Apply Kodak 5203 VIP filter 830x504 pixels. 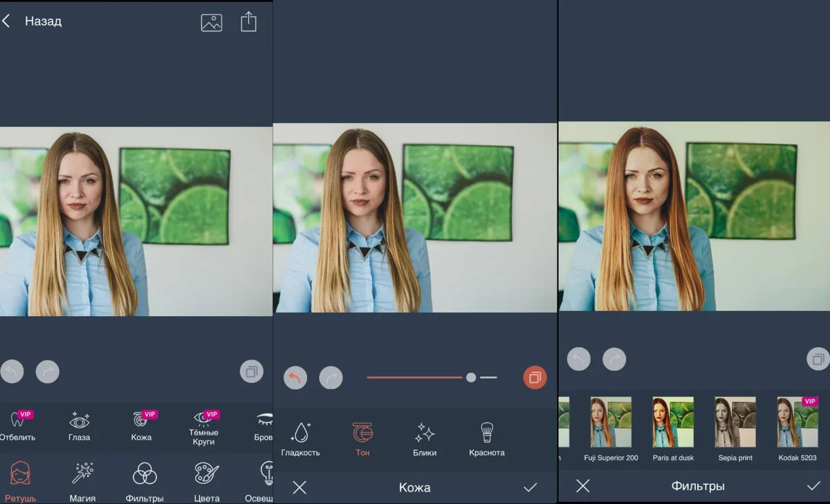[797, 429]
